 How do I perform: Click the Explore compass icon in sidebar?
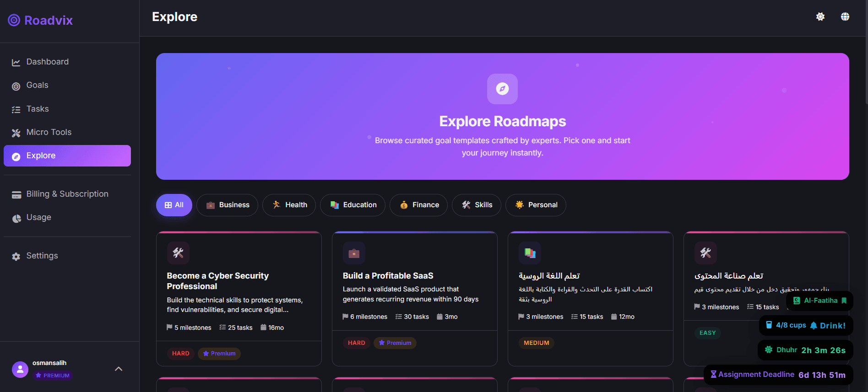point(16,156)
